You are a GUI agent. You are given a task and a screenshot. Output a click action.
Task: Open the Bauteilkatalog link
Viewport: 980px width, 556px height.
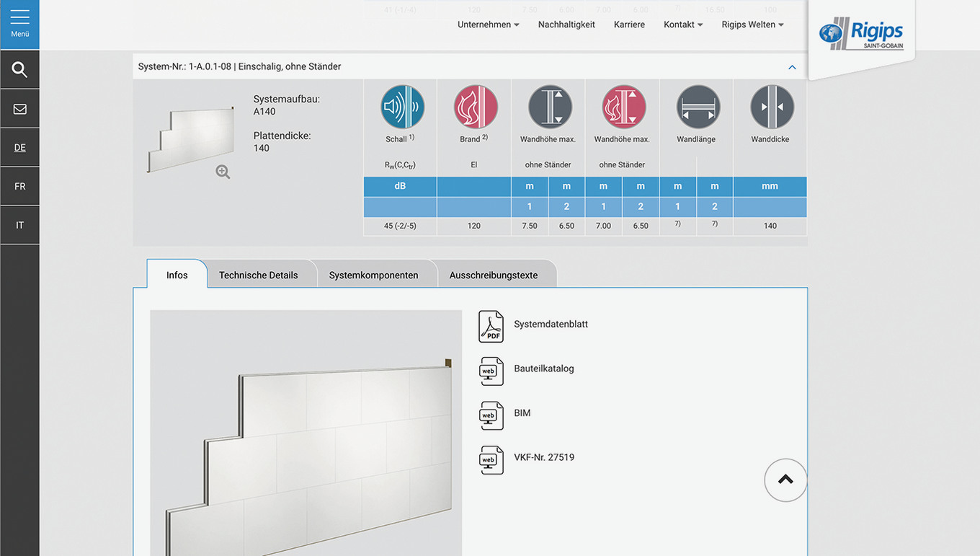pyautogui.click(x=543, y=369)
